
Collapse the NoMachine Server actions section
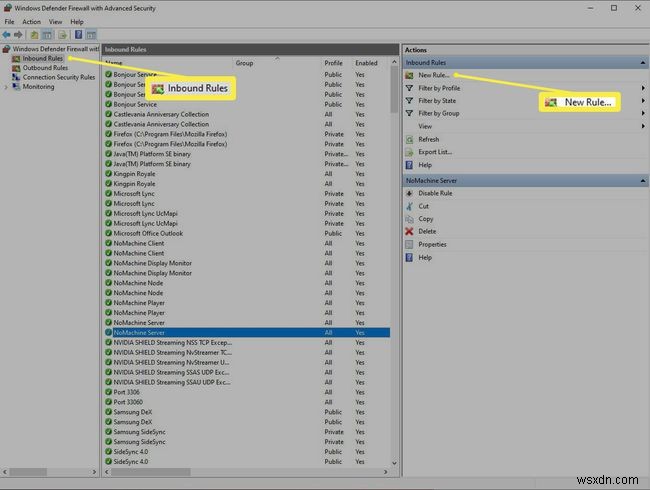[x=643, y=181]
